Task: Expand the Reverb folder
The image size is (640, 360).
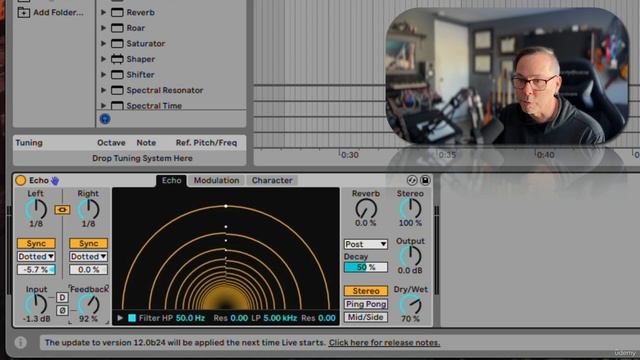Action: 103,13
